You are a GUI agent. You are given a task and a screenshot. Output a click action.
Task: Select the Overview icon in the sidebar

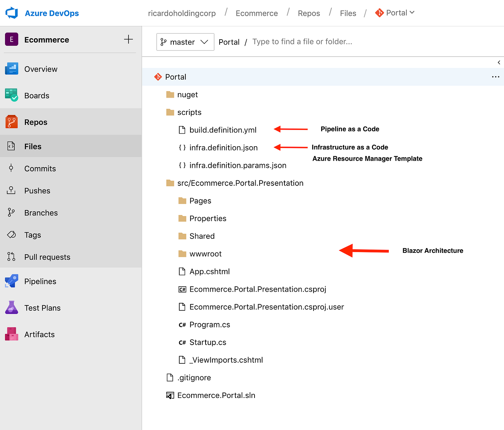[12, 69]
